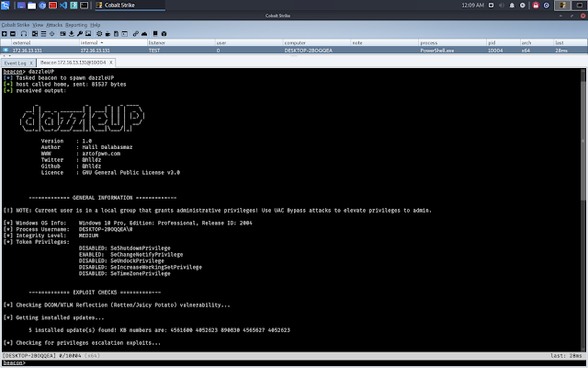588x368 pixels.
Task: Sort sessions by external column
Action: (x=45, y=43)
